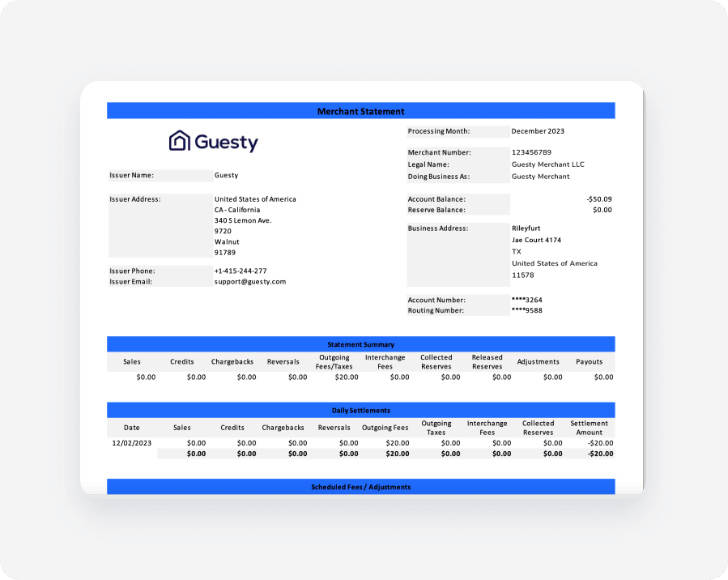
Task: Click Interchange Fees in Statement Summary
Action: tap(385, 362)
